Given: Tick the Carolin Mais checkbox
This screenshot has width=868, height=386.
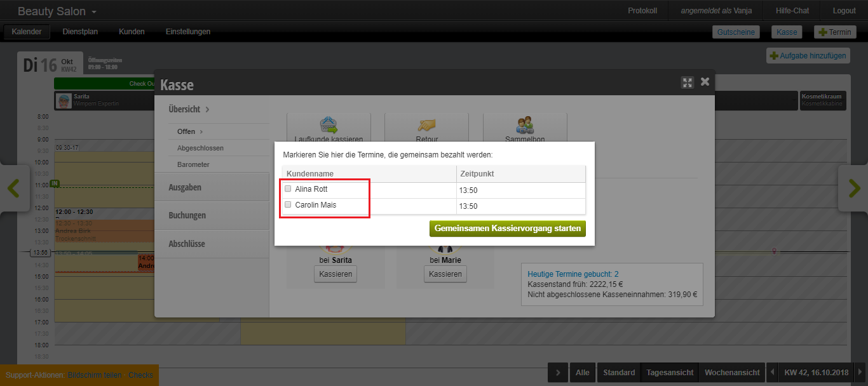Looking at the screenshot, I should [x=288, y=205].
